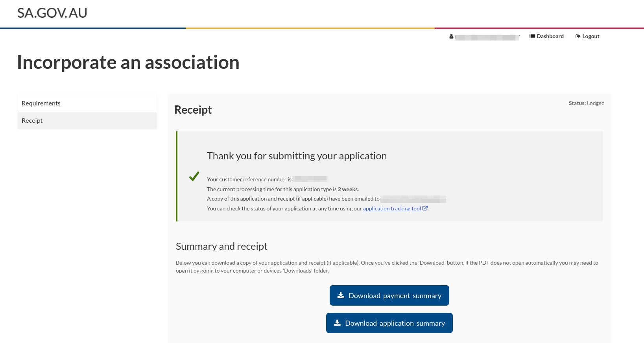Viewport: 644px width, 343px height.
Task: Click the green success checkmark icon
Action: coord(194,176)
